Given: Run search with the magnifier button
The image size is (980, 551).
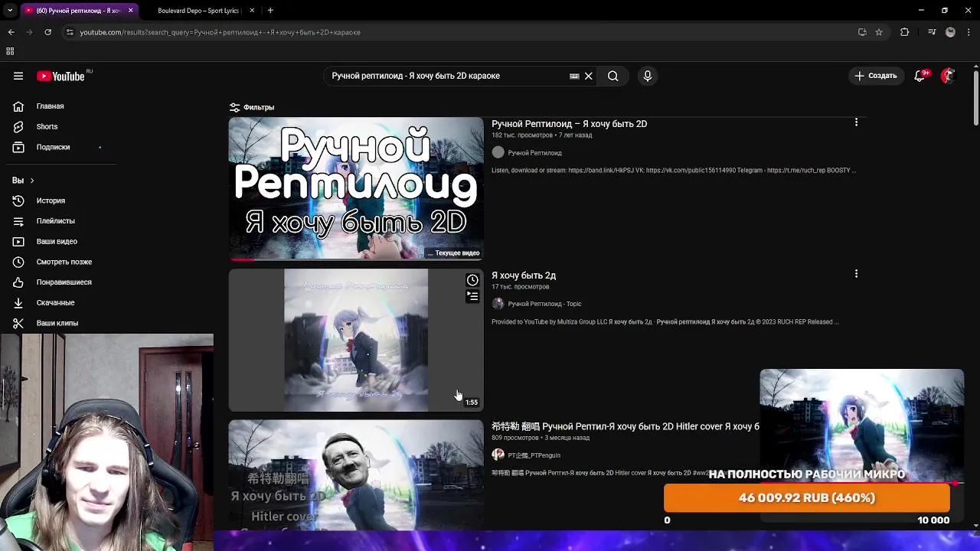Looking at the screenshot, I should 612,76.
